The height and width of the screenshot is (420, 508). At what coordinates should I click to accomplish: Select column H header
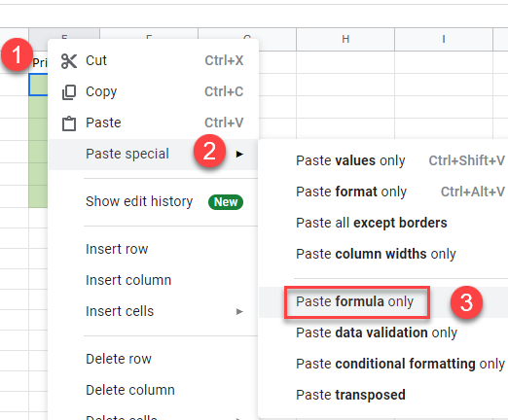(x=345, y=39)
